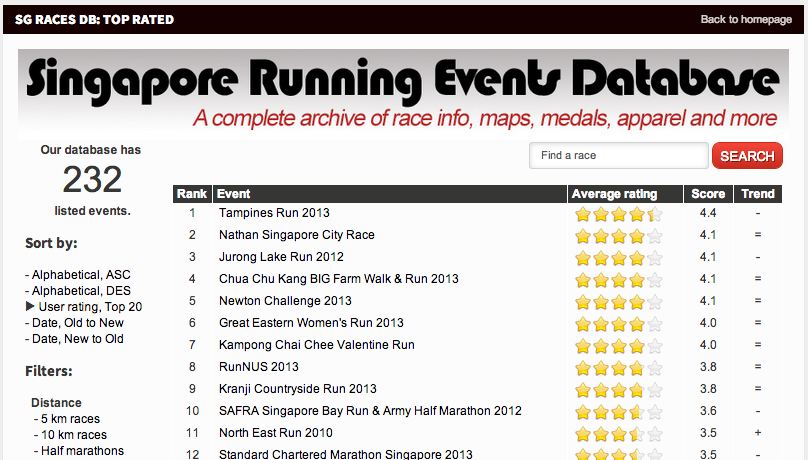Sort by Date, New to Old
808x460 pixels.
click(x=77, y=338)
